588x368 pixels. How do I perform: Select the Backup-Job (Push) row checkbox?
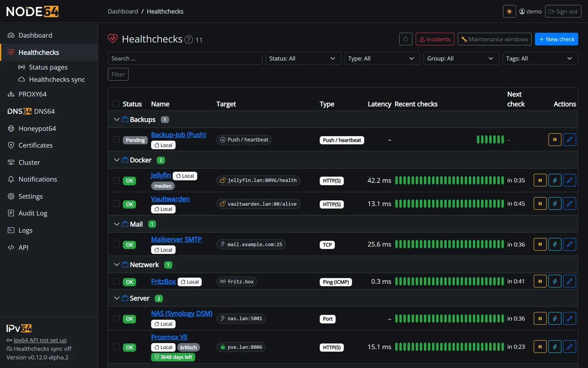pos(116,140)
